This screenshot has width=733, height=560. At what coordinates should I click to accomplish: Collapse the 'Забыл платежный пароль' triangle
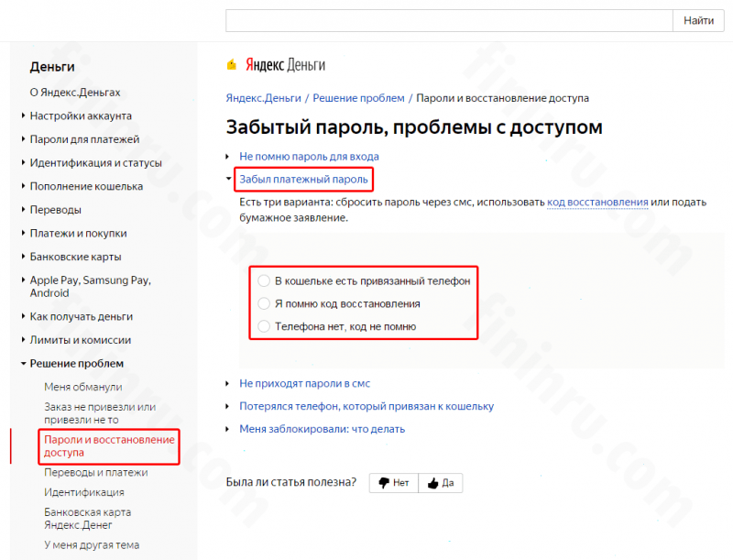pos(228,179)
